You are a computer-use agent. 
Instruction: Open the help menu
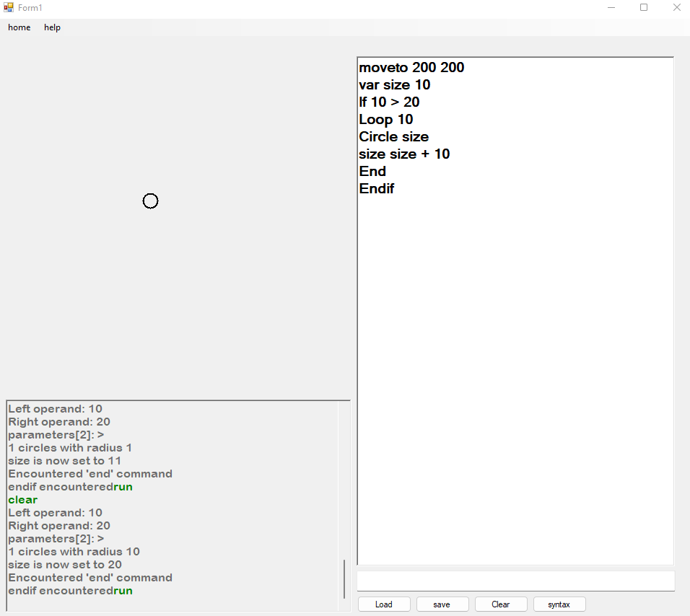[52, 27]
